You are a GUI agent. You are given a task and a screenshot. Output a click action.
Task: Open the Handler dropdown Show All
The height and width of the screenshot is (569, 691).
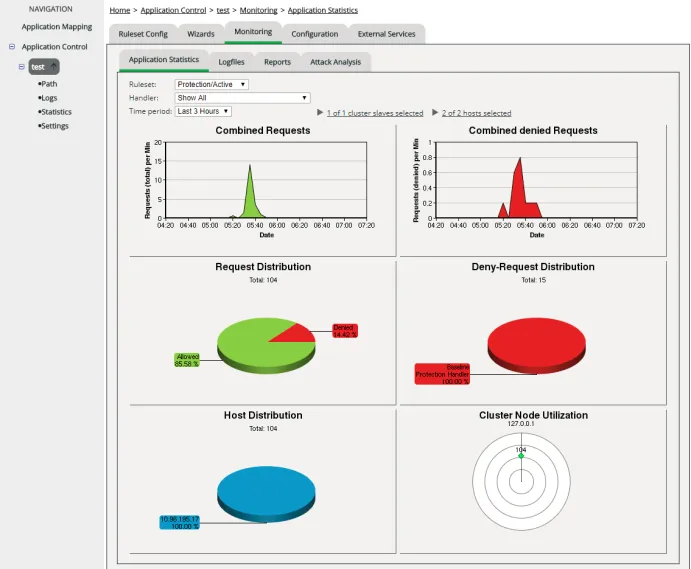pyautogui.click(x=242, y=98)
